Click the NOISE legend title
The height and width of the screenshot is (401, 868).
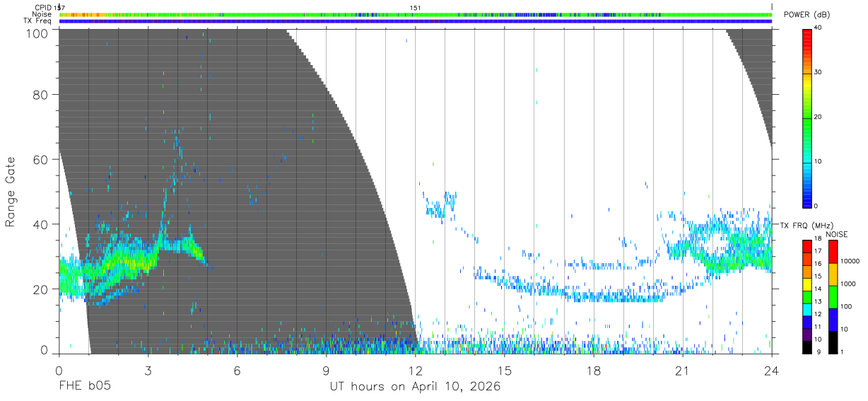[x=837, y=234]
